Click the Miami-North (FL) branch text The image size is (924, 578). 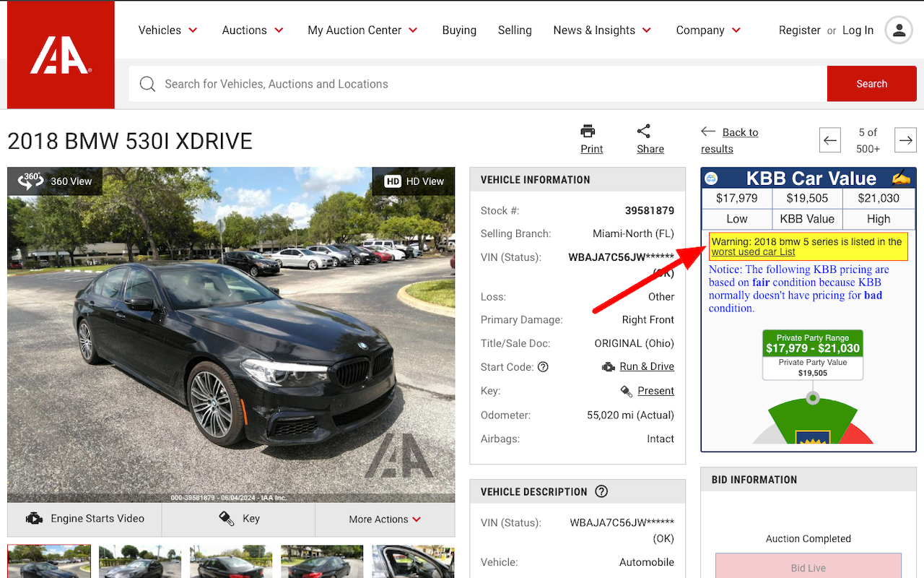pos(633,234)
